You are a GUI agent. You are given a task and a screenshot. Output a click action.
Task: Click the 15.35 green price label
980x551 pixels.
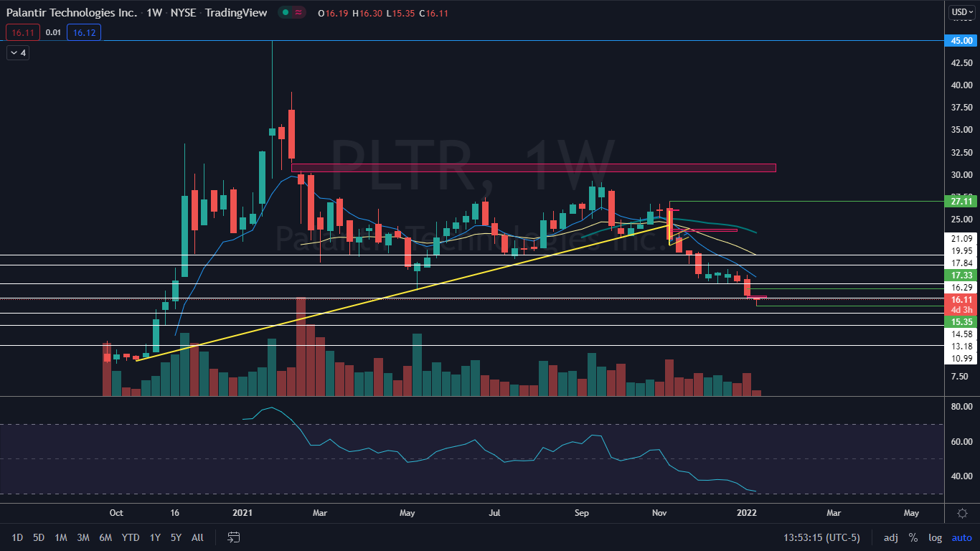[961, 323]
